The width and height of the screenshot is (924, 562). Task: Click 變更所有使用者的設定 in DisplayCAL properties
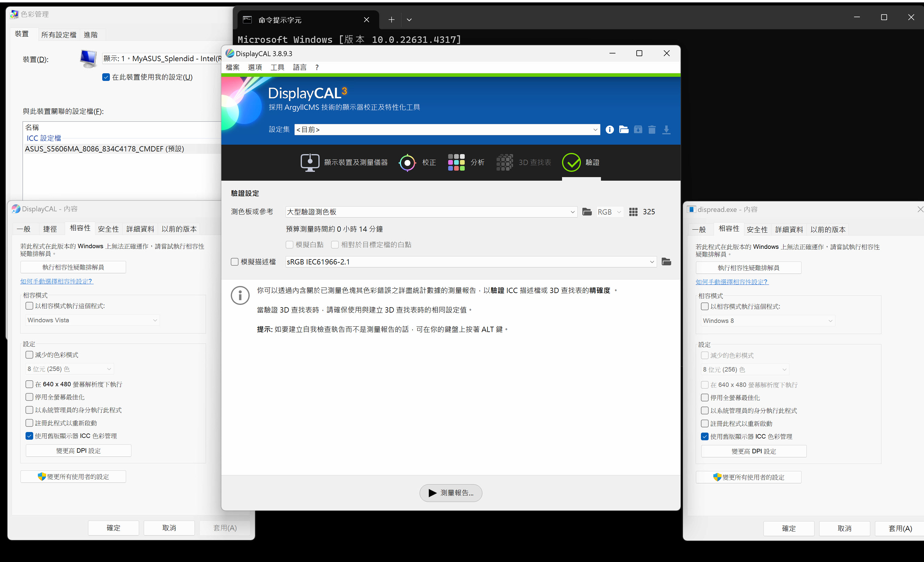[x=73, y=476]
